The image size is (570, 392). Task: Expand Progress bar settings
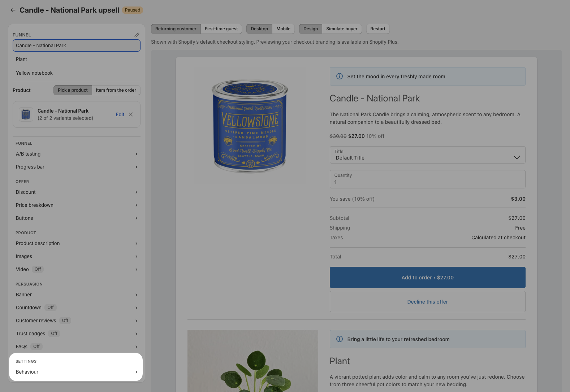click(x=77, y=167)
